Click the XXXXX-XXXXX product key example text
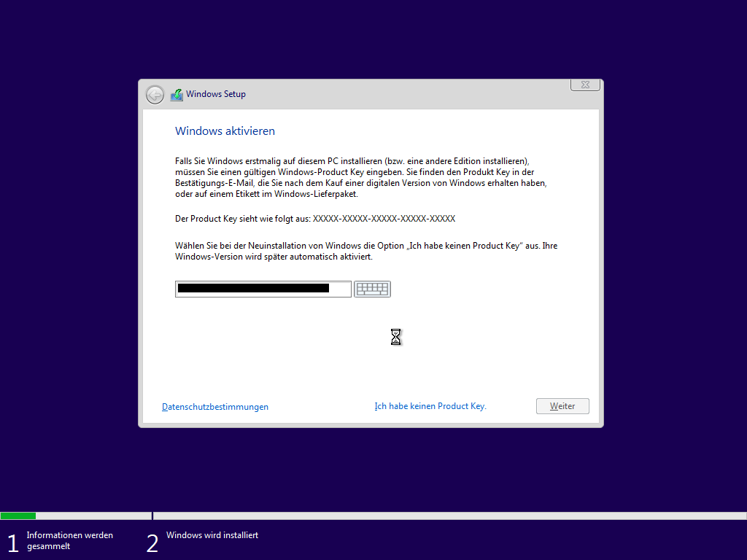The image size is (747, 560). pos(384,219)
